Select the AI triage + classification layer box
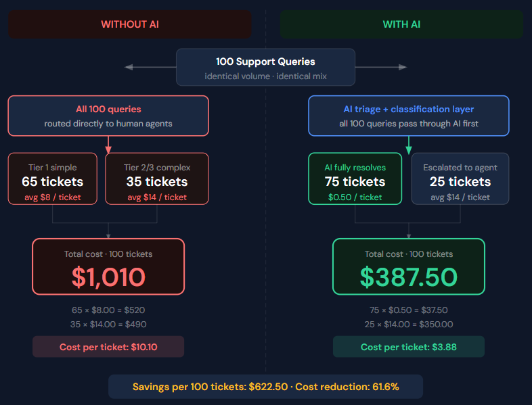 pyautogui.click(x=408, y=116)
